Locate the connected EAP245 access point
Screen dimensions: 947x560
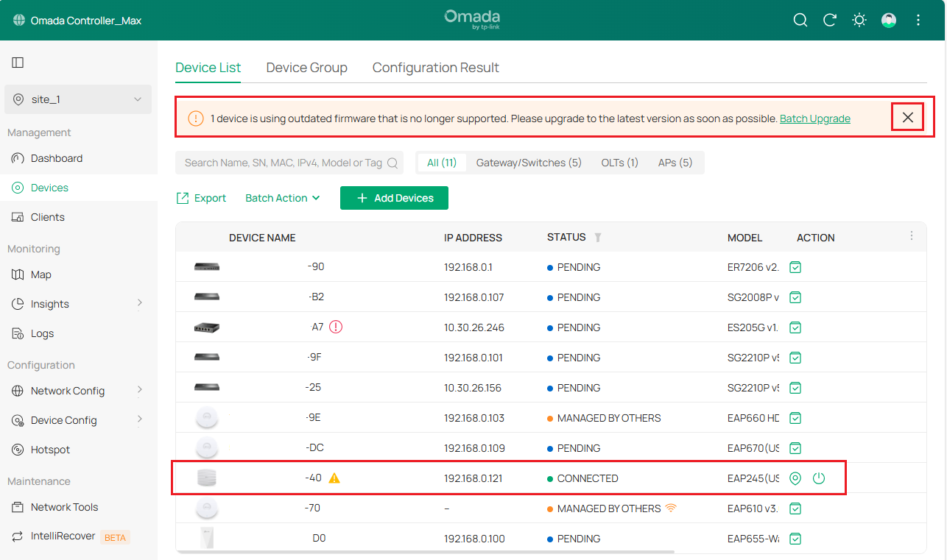313,478
